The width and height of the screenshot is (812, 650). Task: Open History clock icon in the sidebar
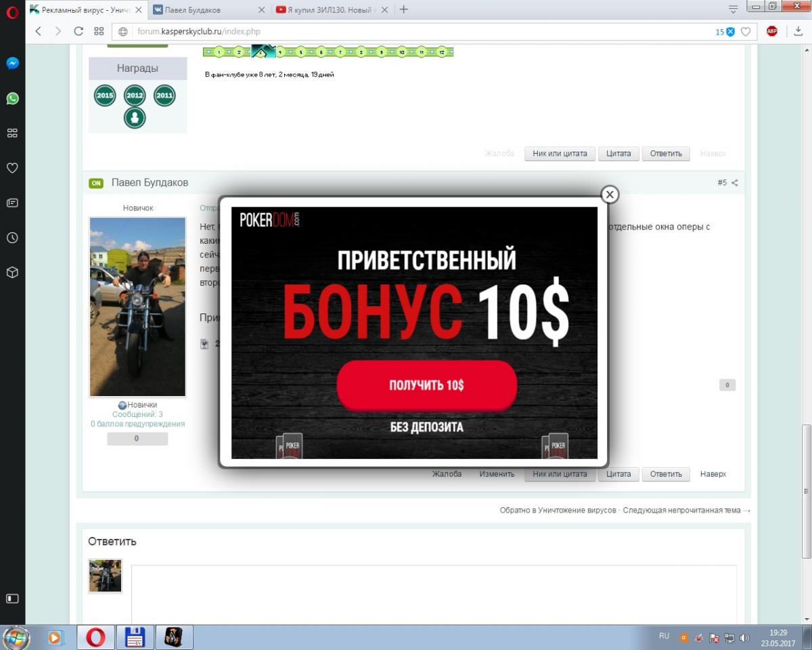12,238
